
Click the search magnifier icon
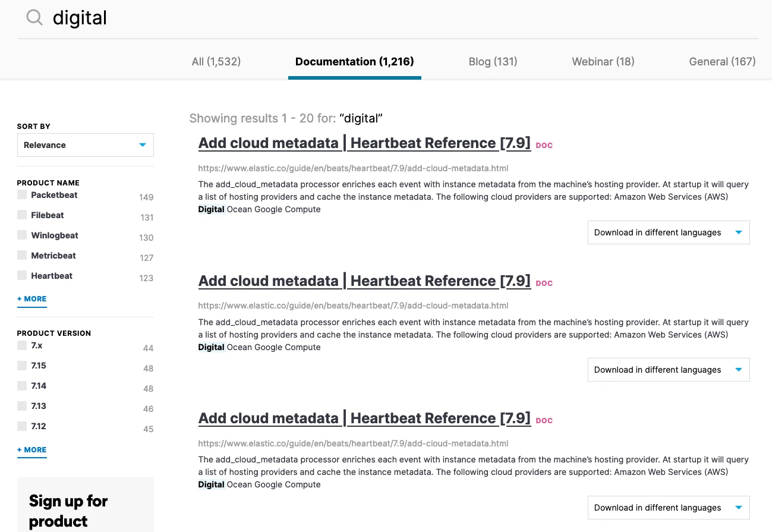pos(34,18)
